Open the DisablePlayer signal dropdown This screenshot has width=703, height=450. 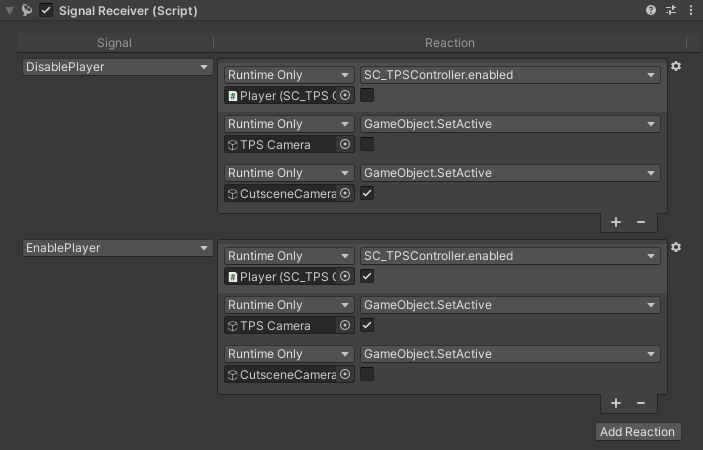coord(118,67)
